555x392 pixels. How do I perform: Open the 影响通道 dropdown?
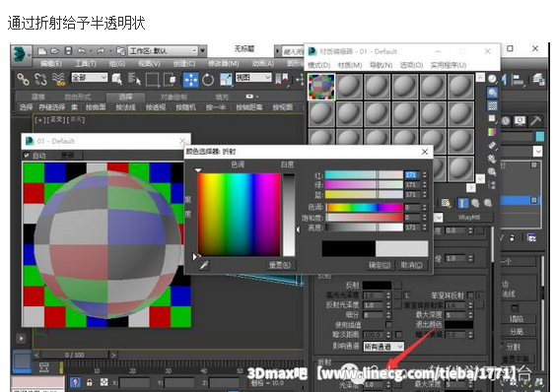[x=383, y=347]
